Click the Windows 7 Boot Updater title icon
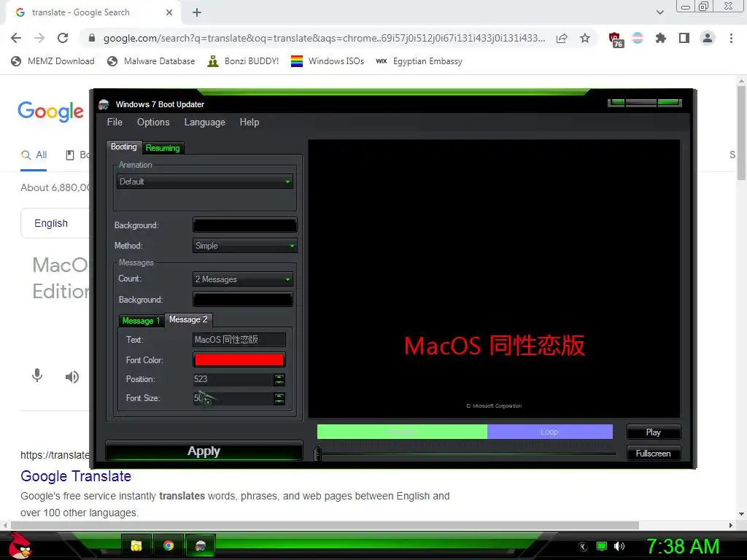 click(104, 104)
